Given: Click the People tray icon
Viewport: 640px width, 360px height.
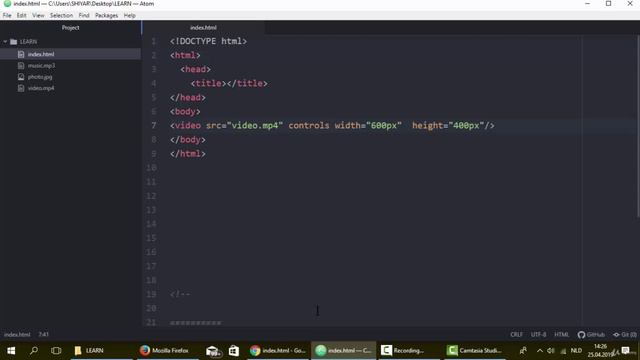Looking at the screenshot, I should pos(523,351).
